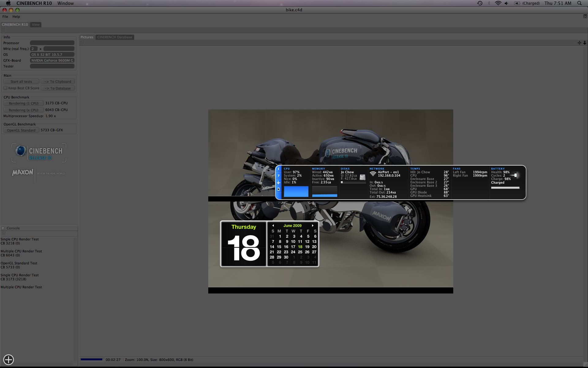Screen dimensions: 588x368
Task: Switch to CINEBENCH Database tab
Action: (x=115, y=37)
